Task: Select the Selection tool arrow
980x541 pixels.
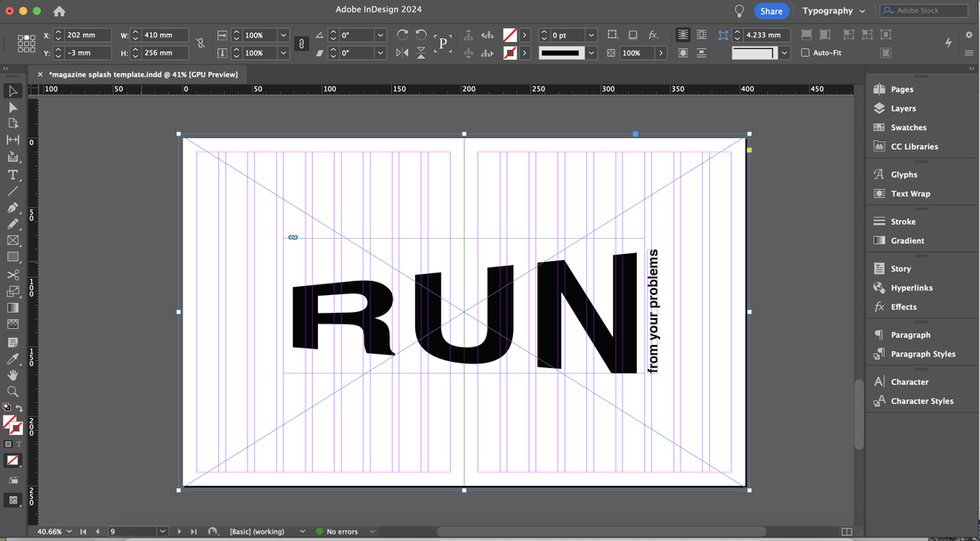Action: (12, 91)
